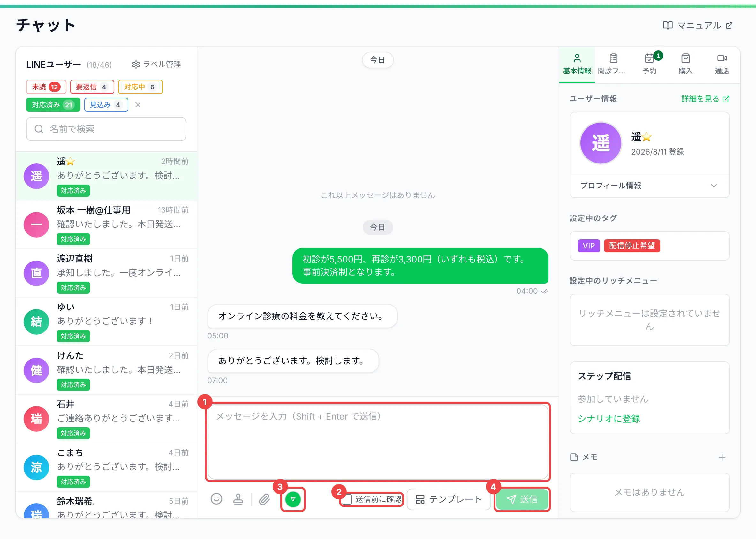Open chat with こまち
The image size is (756, 539).
106,467
